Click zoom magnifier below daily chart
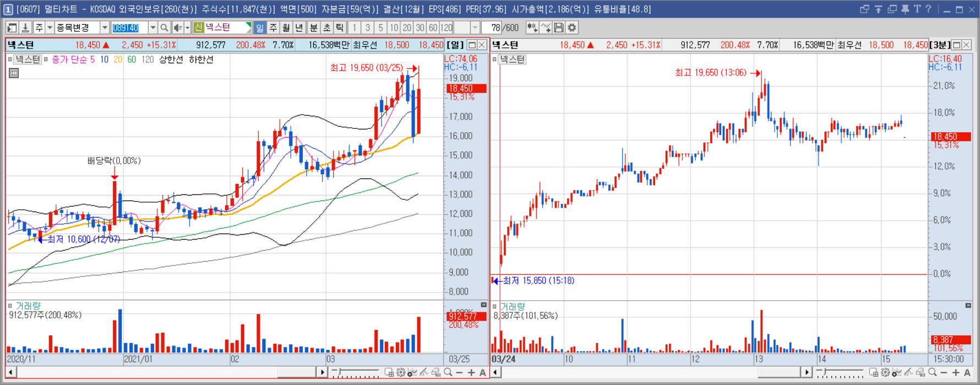This screenshot has height=385, width=980. (448, 373)
